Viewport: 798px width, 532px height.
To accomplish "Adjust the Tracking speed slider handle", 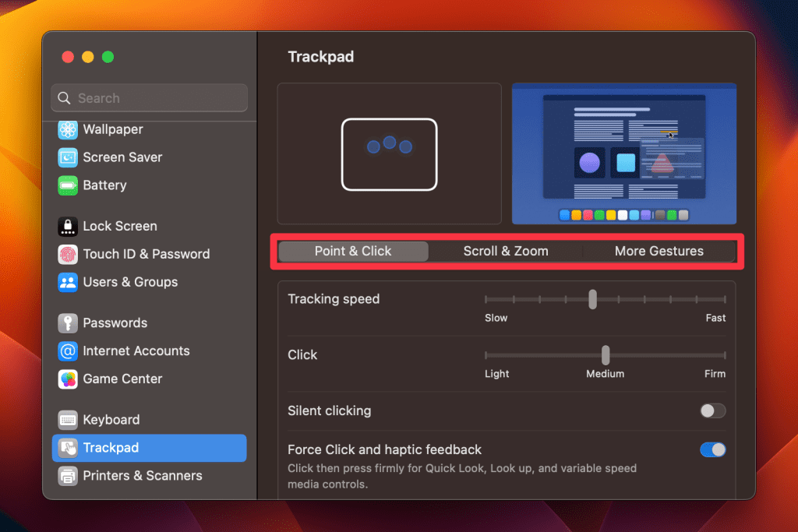I will [592, 299].
